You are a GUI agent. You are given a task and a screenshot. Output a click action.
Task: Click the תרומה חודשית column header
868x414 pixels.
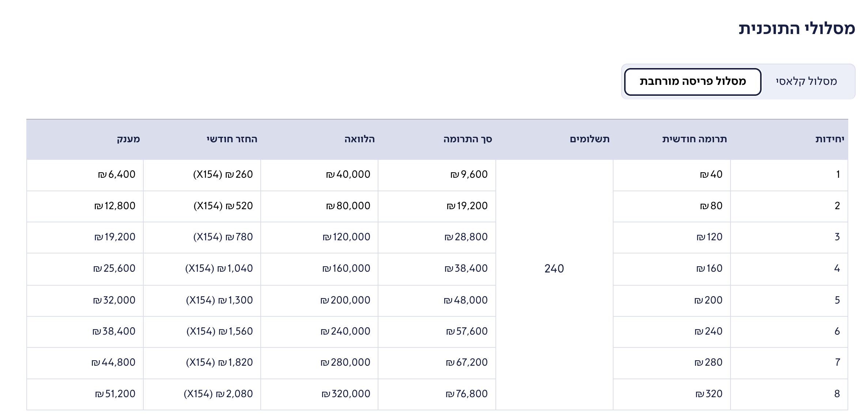(x=694, y=139)
